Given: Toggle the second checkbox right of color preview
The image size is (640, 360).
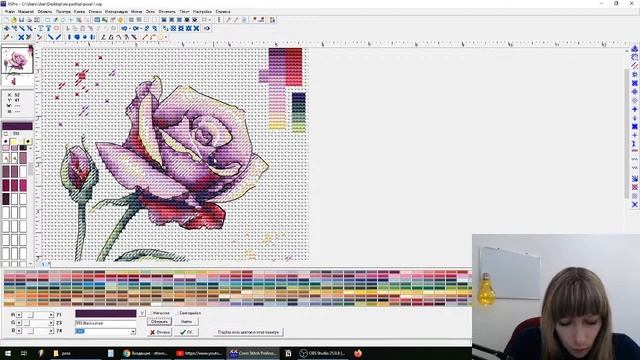Looking at the screenshot, I should 176,313.
